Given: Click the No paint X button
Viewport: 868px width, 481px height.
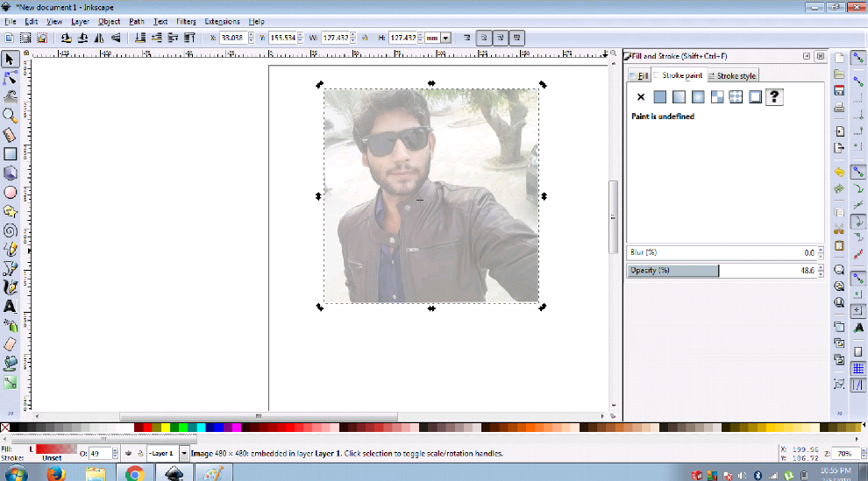Looking at the screenshot, I should [640, 96].
